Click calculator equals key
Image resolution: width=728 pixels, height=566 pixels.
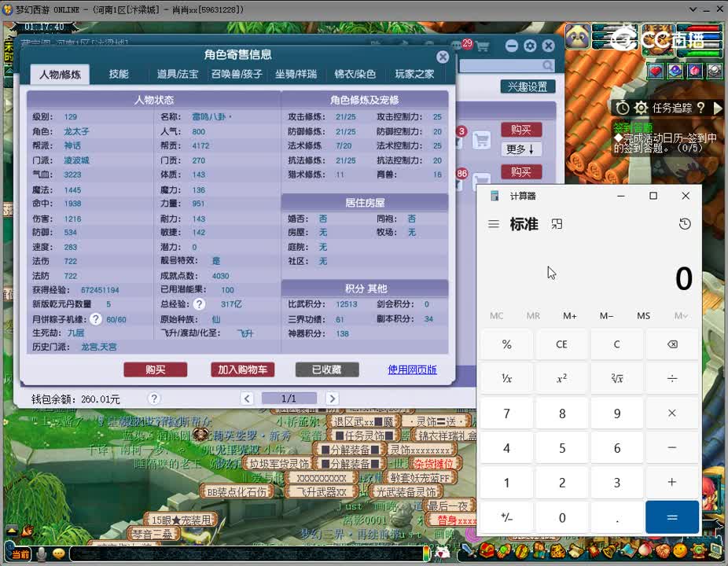click(672, 517)
